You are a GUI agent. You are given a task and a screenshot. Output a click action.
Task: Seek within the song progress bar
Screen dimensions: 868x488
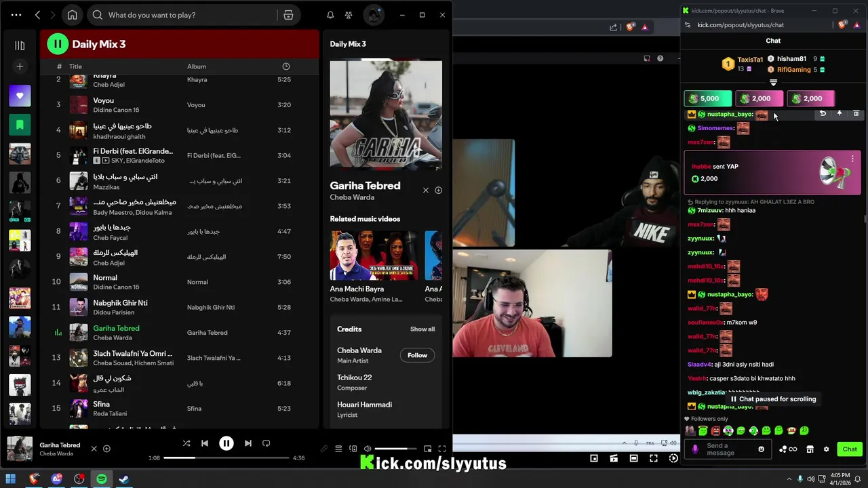[225, 458]
